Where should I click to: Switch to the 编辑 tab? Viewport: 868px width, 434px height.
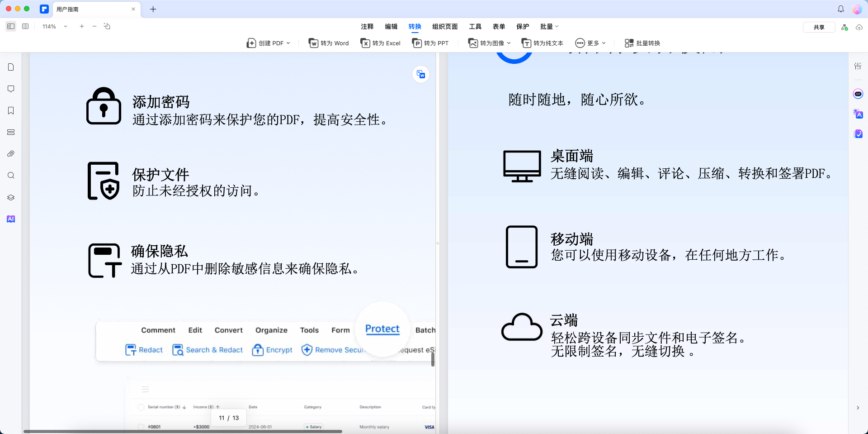point(391,27)
